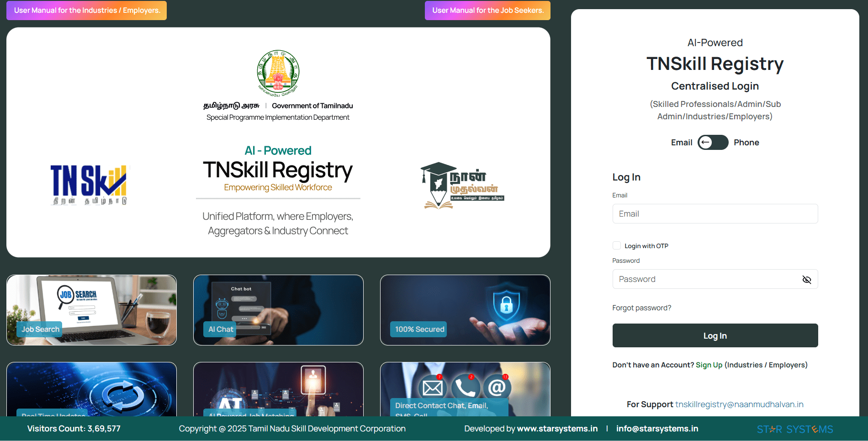Click the Tamil Nadu government emblem

coord(278,73)
